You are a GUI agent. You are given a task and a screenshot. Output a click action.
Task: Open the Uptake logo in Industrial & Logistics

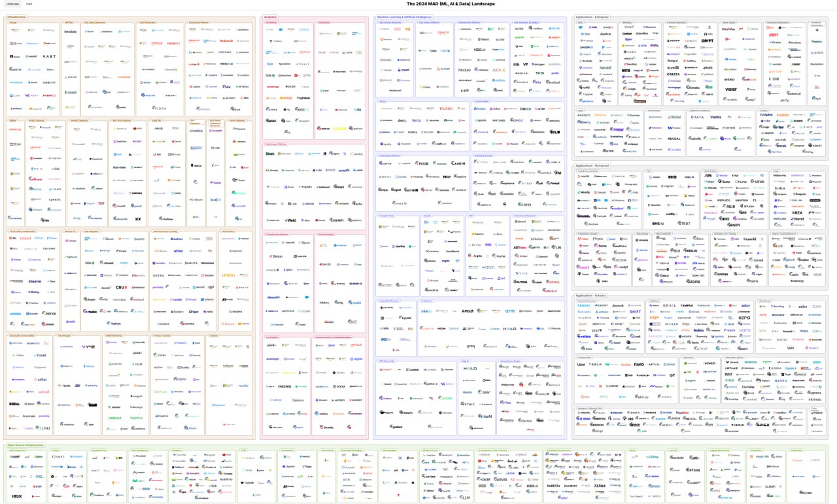[x=732, y=369]
